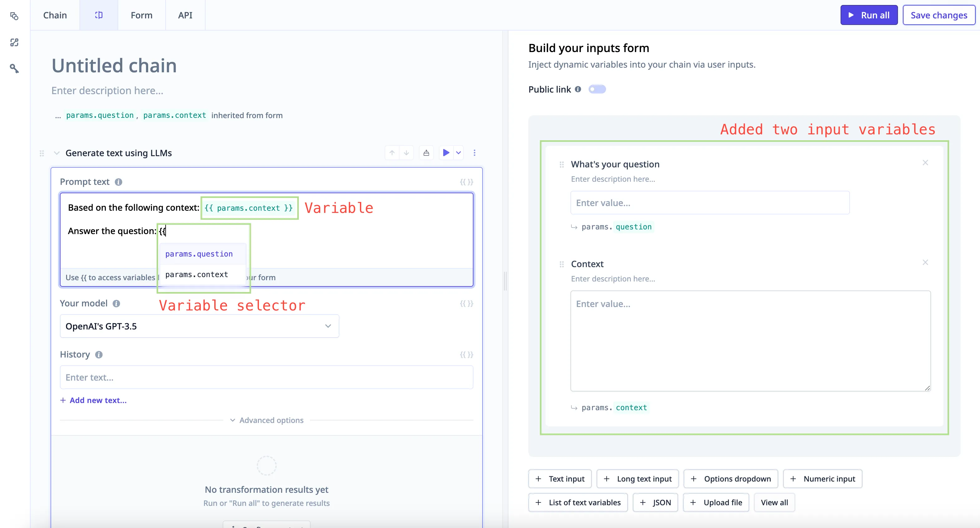The image size is (980, 528).
Task: Open the OpenAI's GPT-3.5 model dropdown
Action: [x=199, y=326]
